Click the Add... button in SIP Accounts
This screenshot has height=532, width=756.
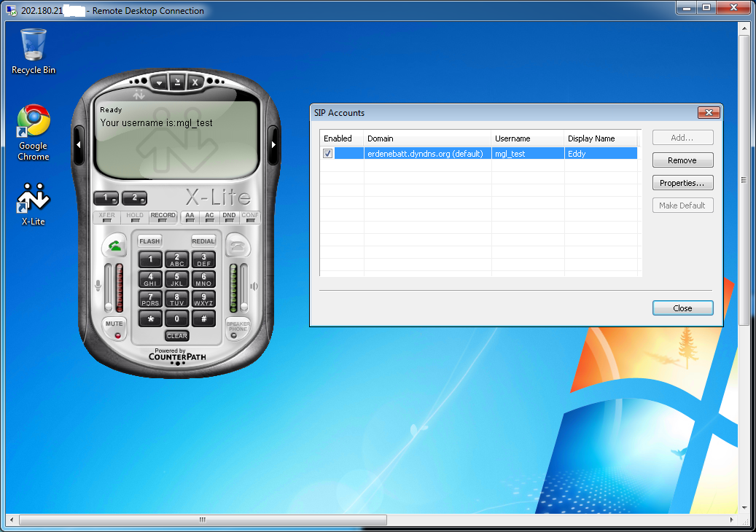(x=682, y=138)
